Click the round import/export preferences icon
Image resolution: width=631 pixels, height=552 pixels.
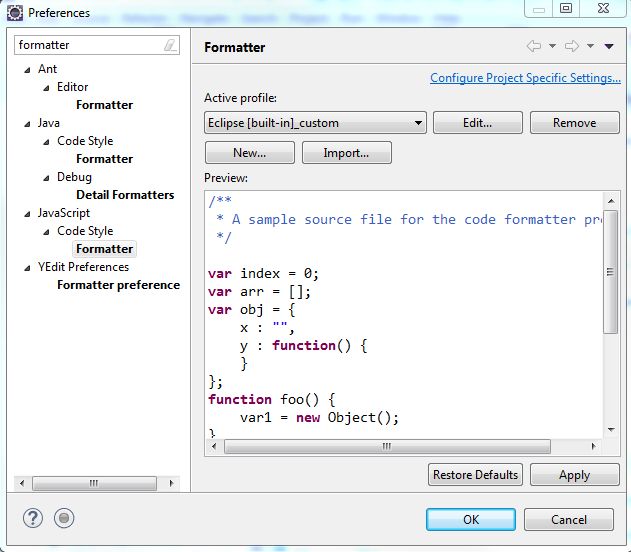pyautogui.click(x=64, y=518)
